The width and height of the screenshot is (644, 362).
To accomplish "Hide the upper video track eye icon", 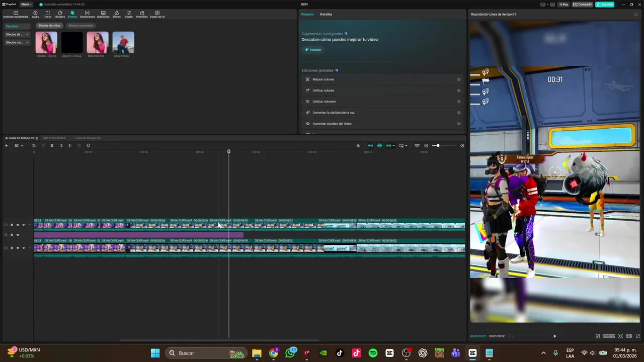I will click(x=18, y=225).
